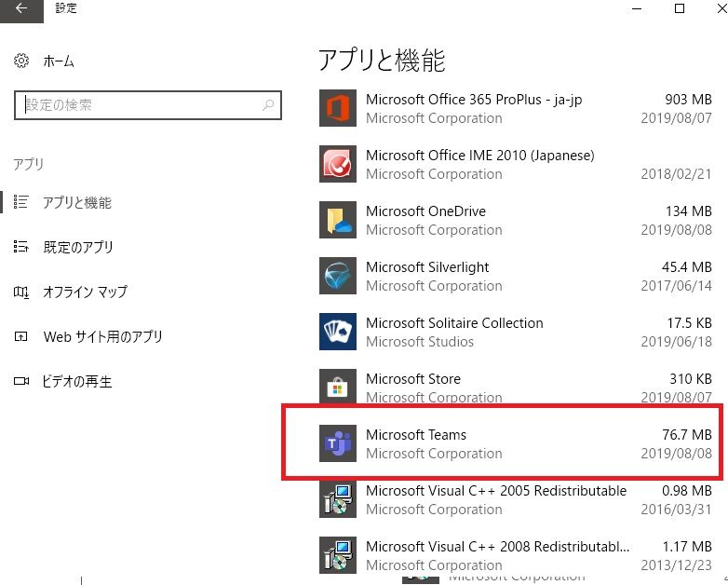Screen dimensions: 728x585
Task: Click the 1.17 MB size value
Action: [x=687, y=547]
